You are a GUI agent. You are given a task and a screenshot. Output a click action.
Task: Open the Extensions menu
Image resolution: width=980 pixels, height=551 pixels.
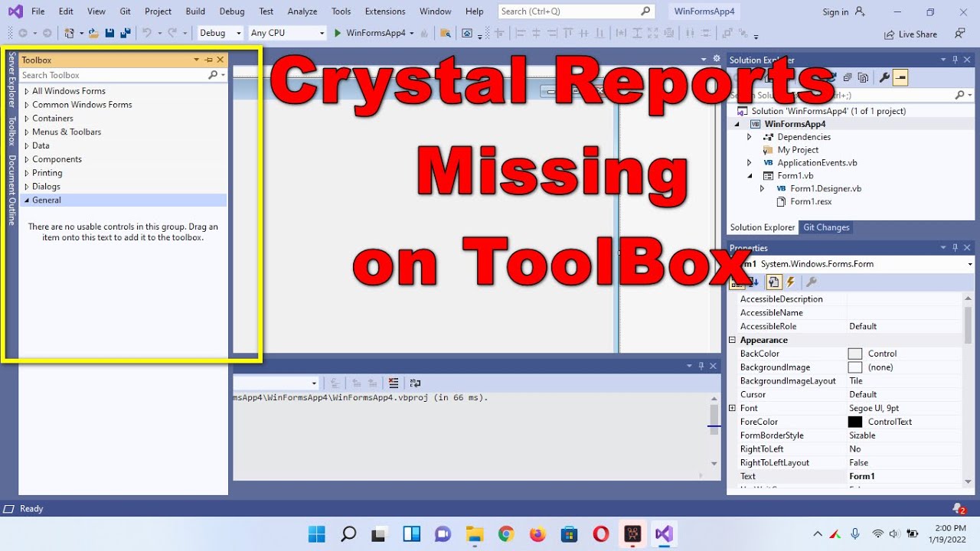[385, 11]
